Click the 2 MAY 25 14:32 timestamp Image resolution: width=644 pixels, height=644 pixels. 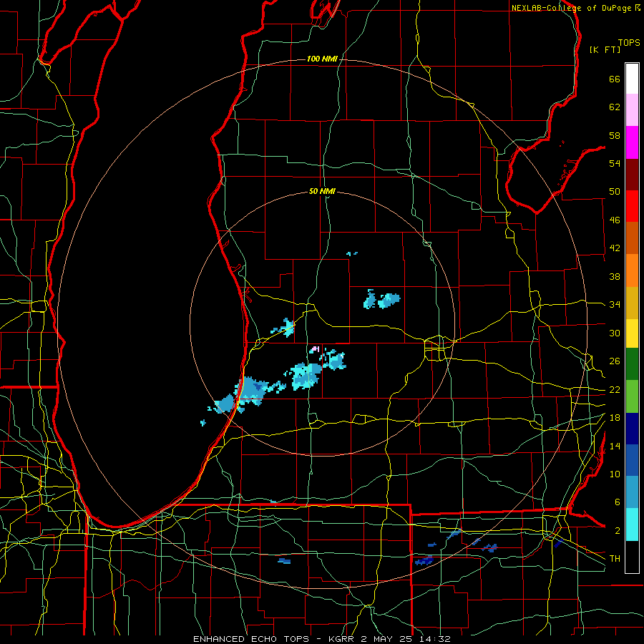point(406,639)
